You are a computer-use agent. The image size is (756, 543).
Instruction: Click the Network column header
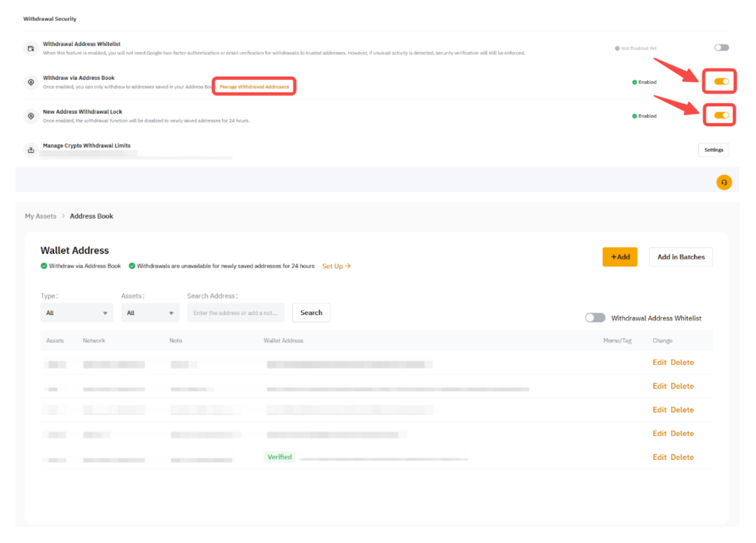pyautogui.click(x=94, y=341)
